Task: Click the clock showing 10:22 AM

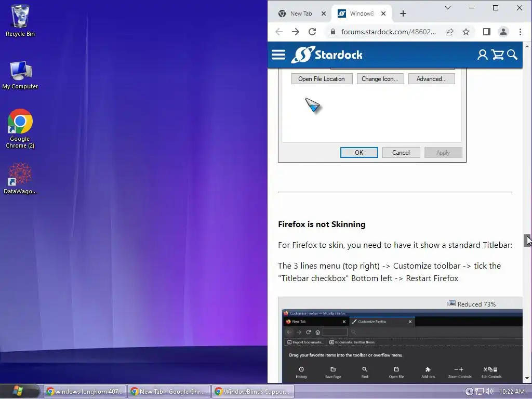Action: click(512, 392)
